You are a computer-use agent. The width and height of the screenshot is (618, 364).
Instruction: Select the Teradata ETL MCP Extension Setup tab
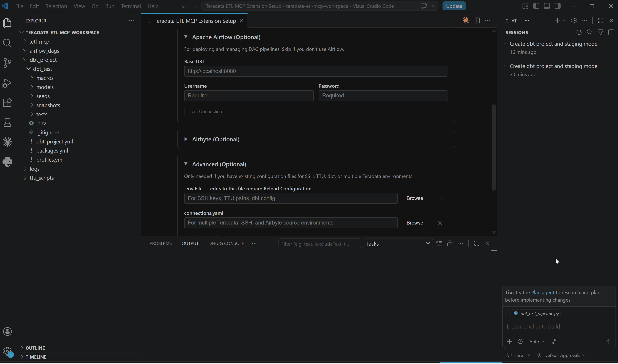tap(195, 21)
